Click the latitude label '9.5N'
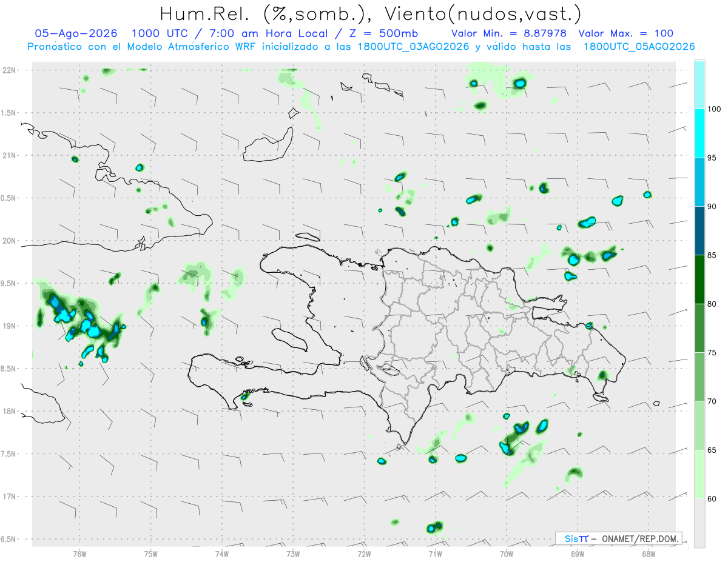The image size is (728, 562). (8, 283)
